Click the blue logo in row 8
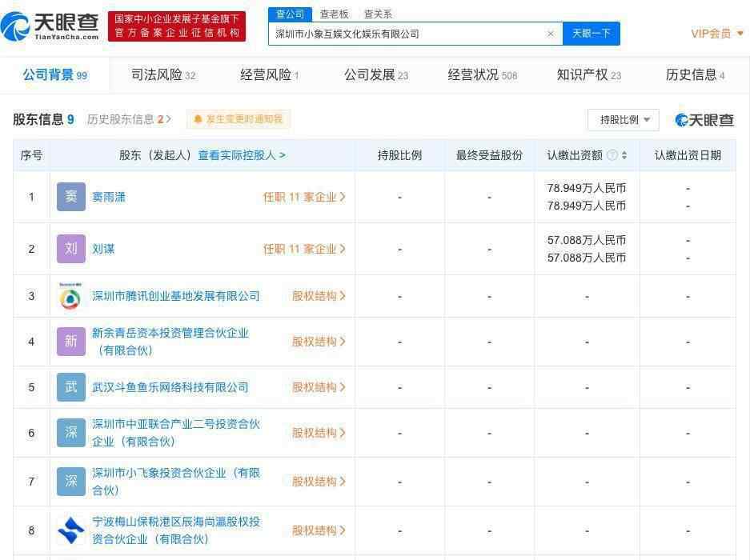This screenshot has height=560, width=750. point(70,530)
